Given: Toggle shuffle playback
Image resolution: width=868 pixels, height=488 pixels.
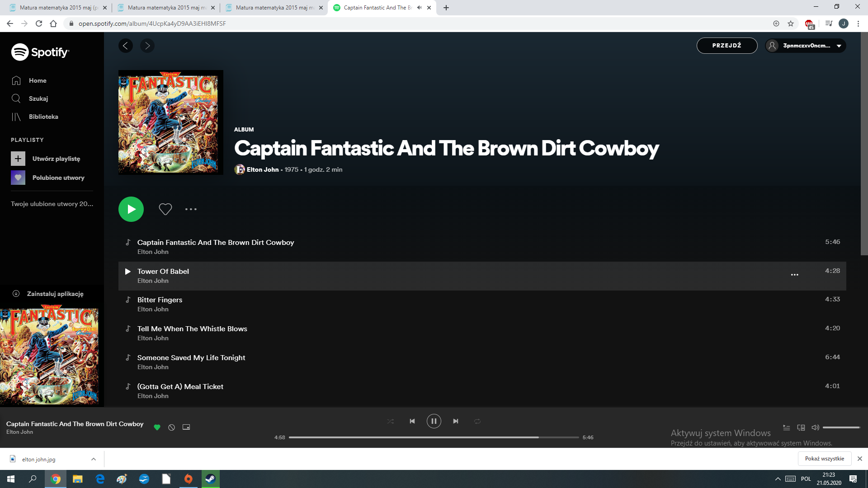Looking at the screenshot, I should (391, 421).
